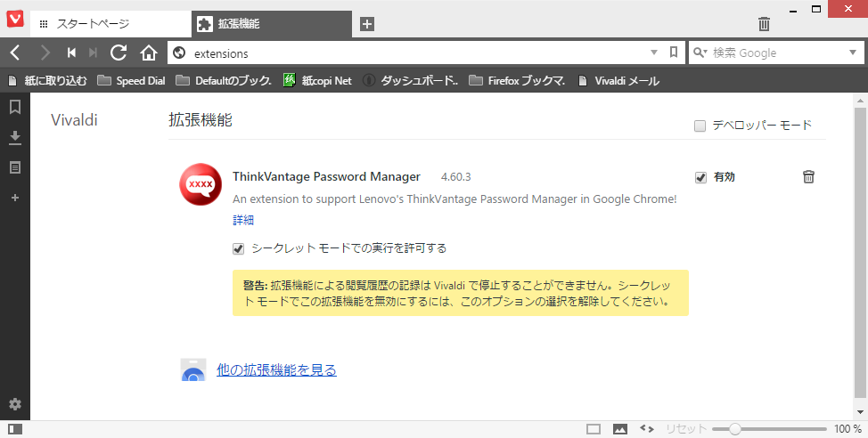Viewport: 868px width, 438px height.
Task: Reload the current page
Action: tap(119, 53)
